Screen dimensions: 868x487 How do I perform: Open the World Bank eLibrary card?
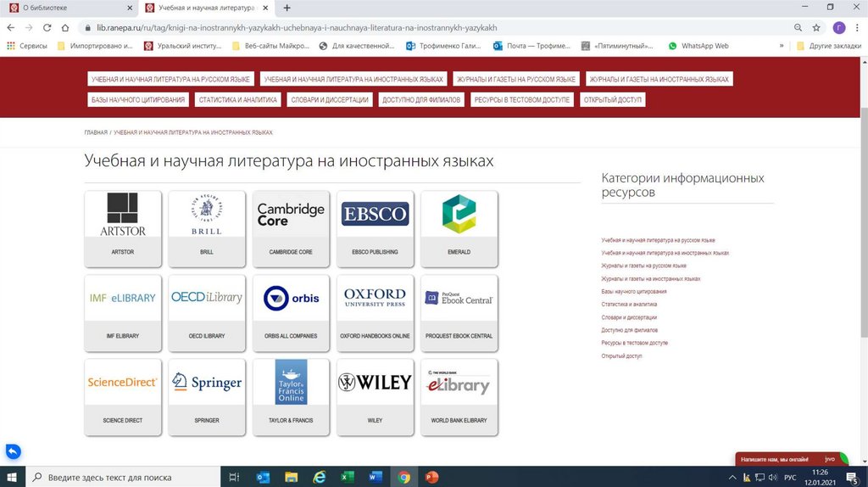coord(459,397)
